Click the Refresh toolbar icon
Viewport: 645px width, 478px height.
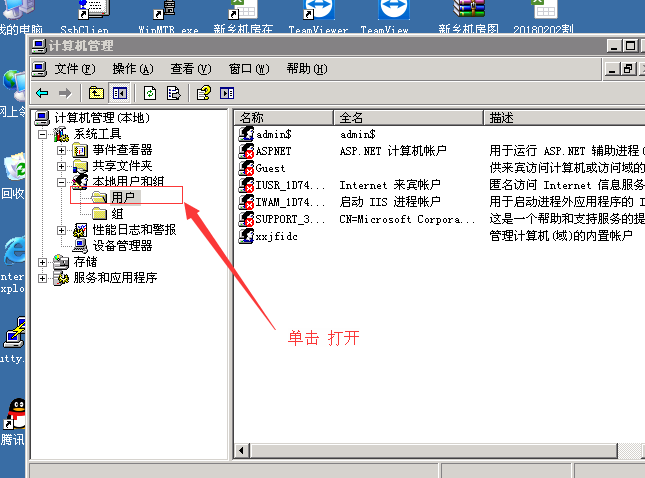click(150, 93)
